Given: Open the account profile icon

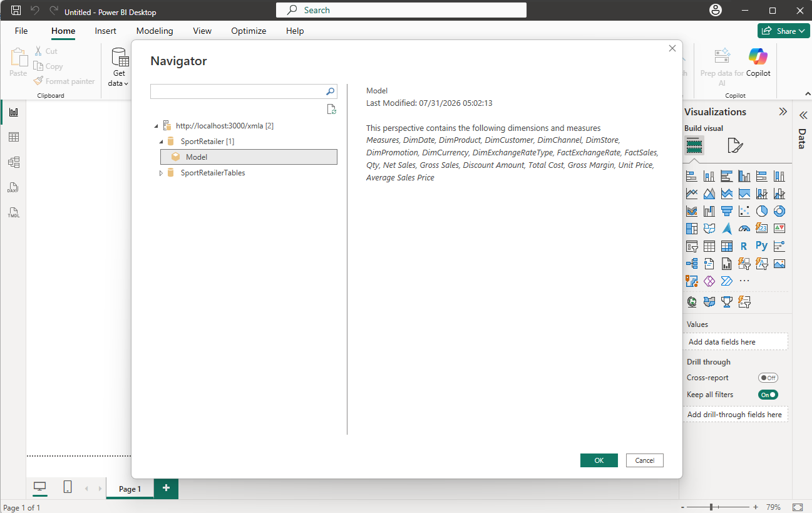Looking at the screenshot, I should 715,11.
